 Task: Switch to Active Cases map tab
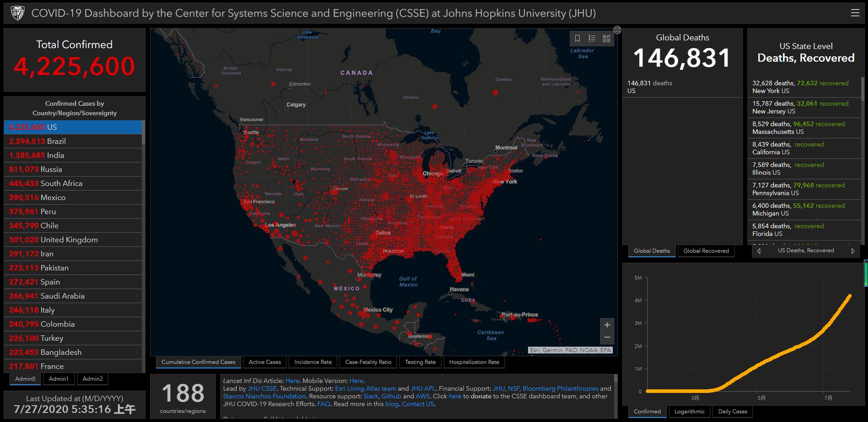[x=265, y=362]
